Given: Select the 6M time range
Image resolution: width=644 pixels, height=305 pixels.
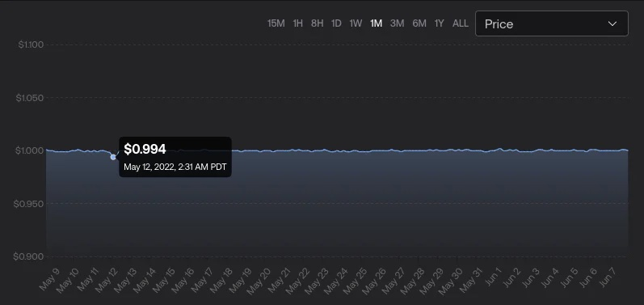Looking at the screenshot, I should pos(419,23).
